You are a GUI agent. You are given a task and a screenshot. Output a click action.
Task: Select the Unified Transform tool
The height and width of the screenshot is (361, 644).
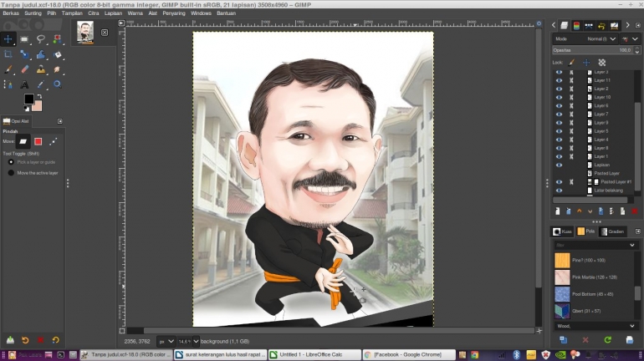coord(24,54)
